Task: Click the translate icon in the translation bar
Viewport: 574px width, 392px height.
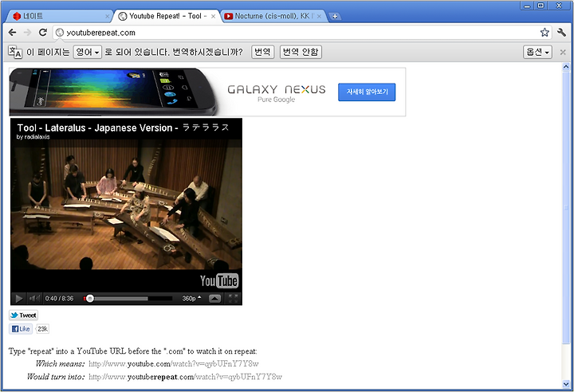Action: coord(15,52)
